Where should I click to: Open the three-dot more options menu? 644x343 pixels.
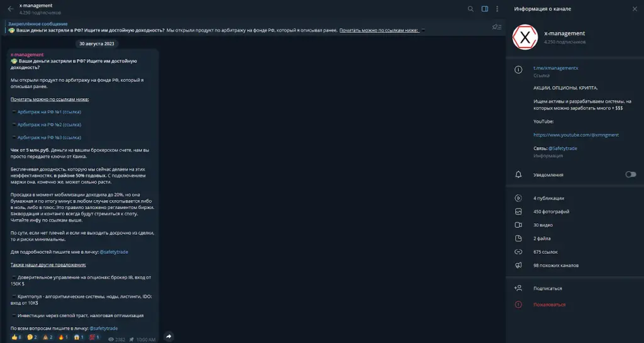[x=497, y=9]
